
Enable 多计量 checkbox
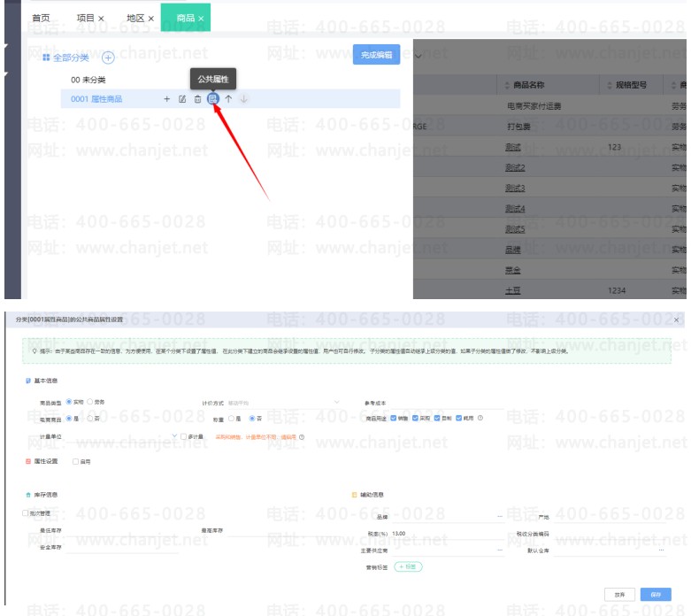click(x=183, y=436)
